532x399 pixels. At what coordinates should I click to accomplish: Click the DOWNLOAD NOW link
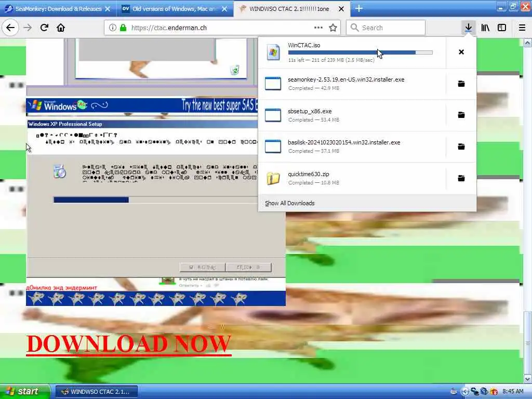pyautogui.click(x=129, y=344)
